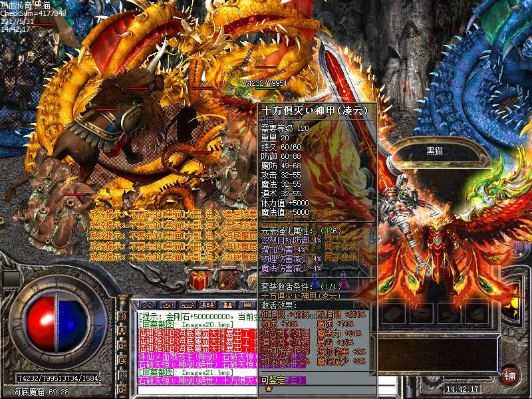Click the 攻击 32-55 line
532x399 pixels.
[281, 175]
